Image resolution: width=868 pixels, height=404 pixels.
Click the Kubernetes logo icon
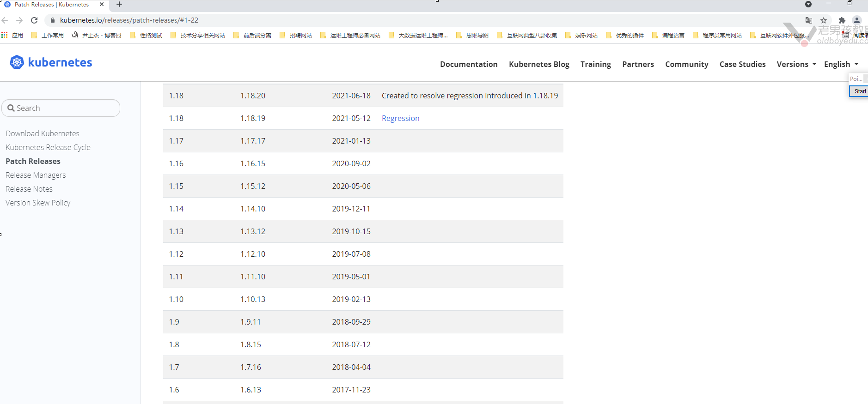(x=17, y=62)
